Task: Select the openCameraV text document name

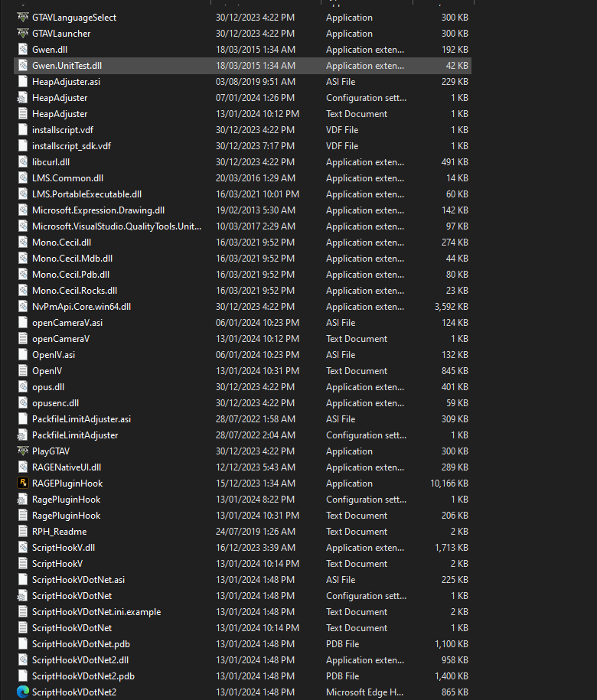Action: pyautogui.click(x=60, y=339)
